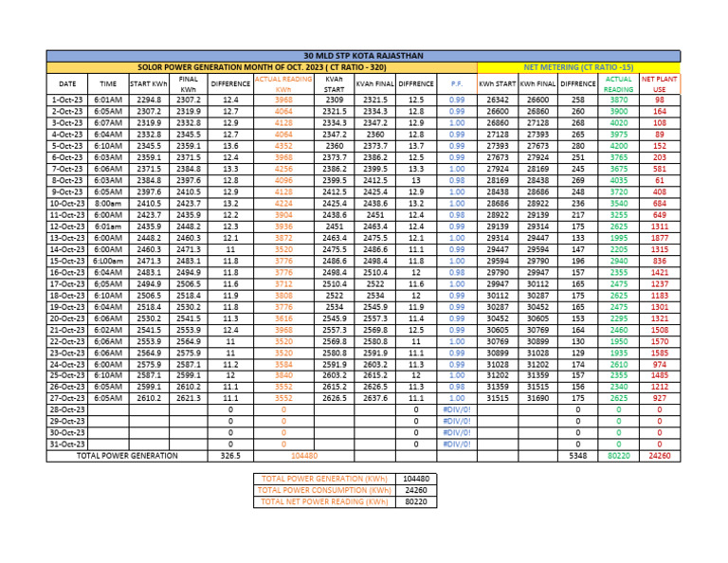
Task: Select the 'P.F.' column header
Action: click(456, 84)
